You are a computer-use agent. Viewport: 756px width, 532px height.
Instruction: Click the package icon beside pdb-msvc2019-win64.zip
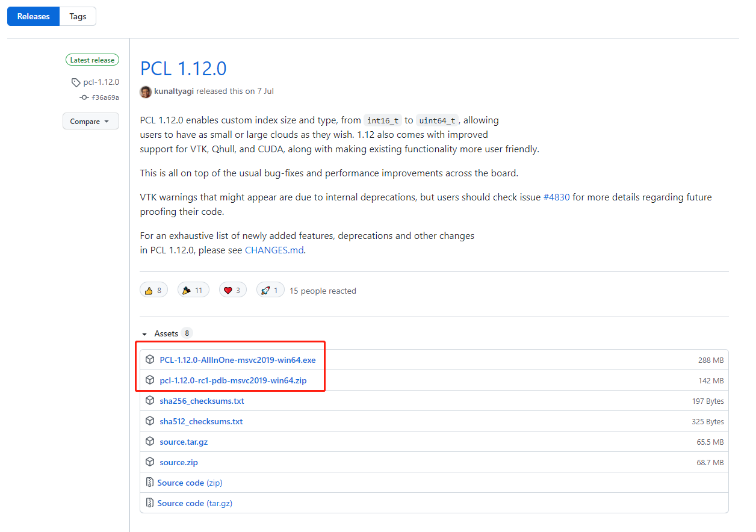click(150, 380)
